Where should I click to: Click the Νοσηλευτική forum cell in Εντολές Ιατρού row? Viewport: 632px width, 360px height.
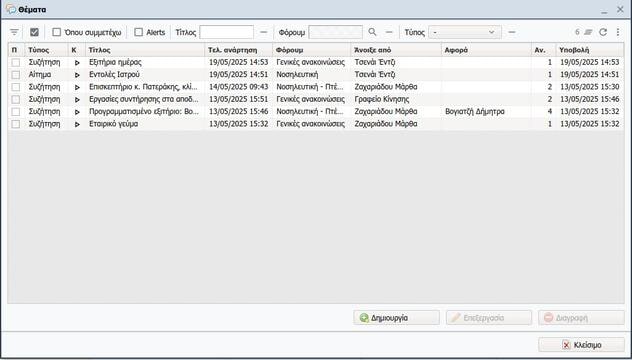(297, 75)
